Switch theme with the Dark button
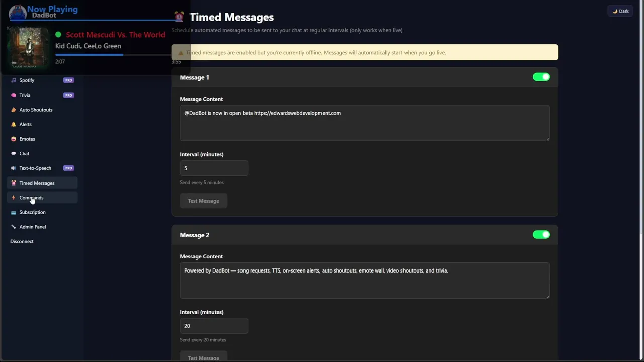Image resolution: width=644 pixels, height=362 pixels. coord(620,11)
